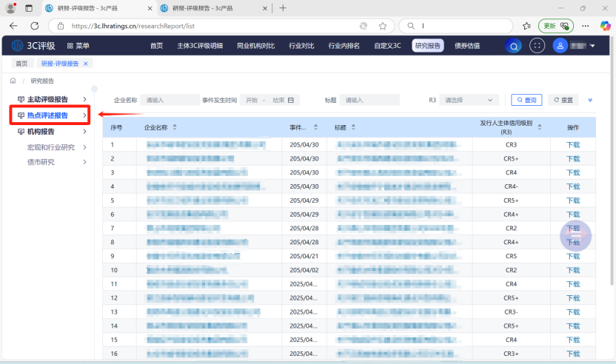Expand more filters double-chevron icon

point(590,100)
